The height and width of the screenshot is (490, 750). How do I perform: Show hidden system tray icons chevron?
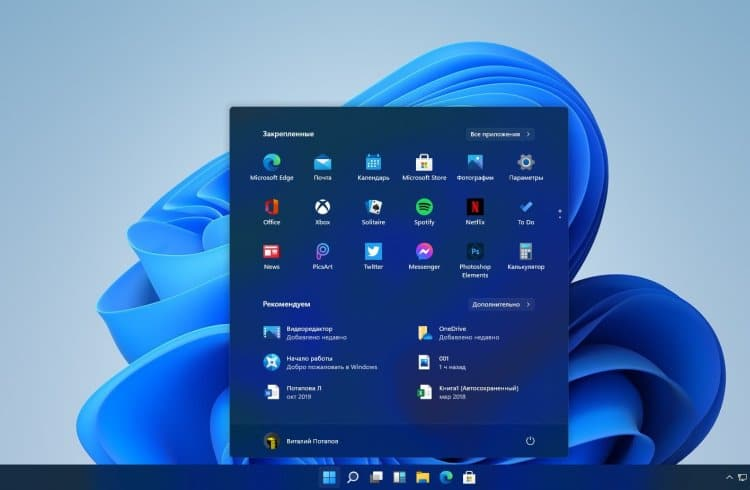(x=729, y=478)
